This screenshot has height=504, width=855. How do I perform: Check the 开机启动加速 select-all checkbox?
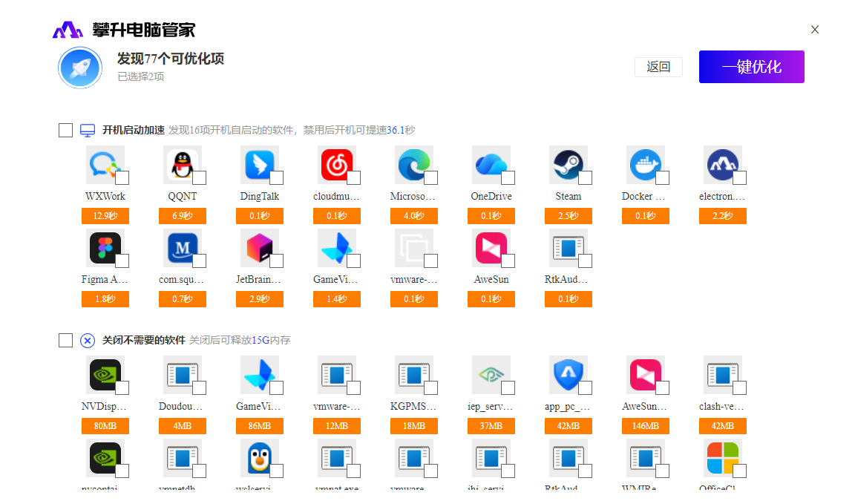point(66,131)
